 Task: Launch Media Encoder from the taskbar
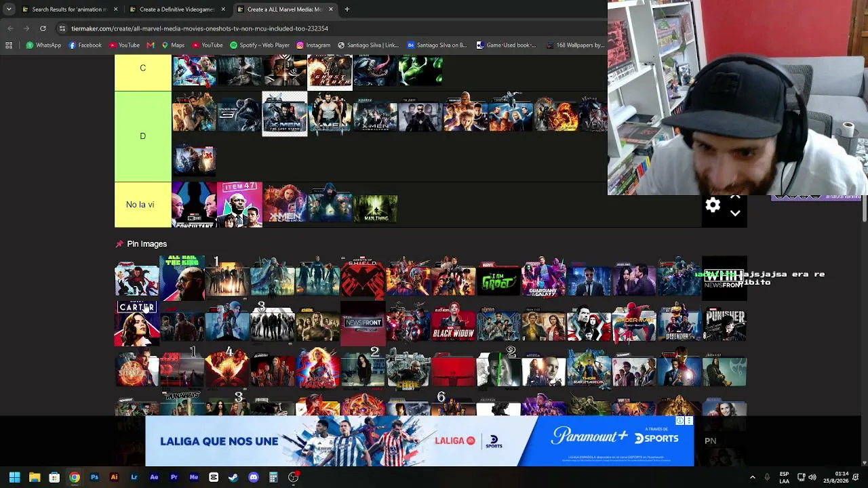point(194,477)
